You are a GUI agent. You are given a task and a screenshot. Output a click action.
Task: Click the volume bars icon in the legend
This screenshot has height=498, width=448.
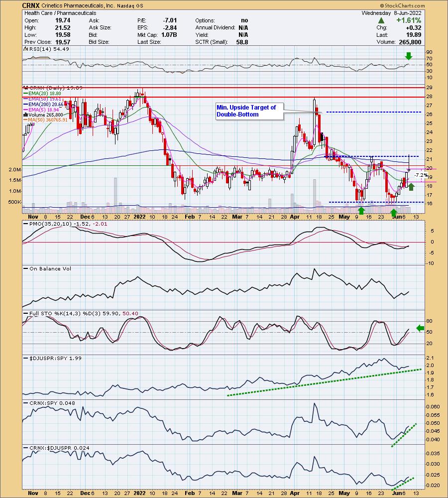(x=26, y=115)
